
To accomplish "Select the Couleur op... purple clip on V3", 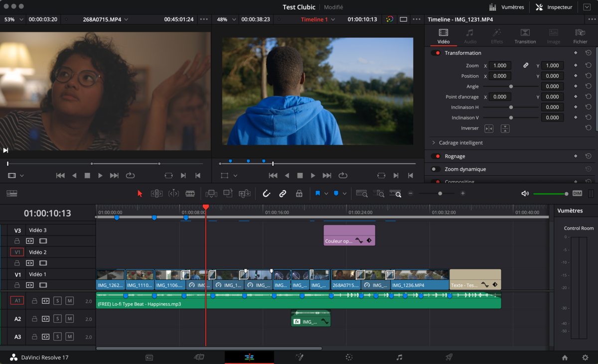I will click(x=349, y=235).
